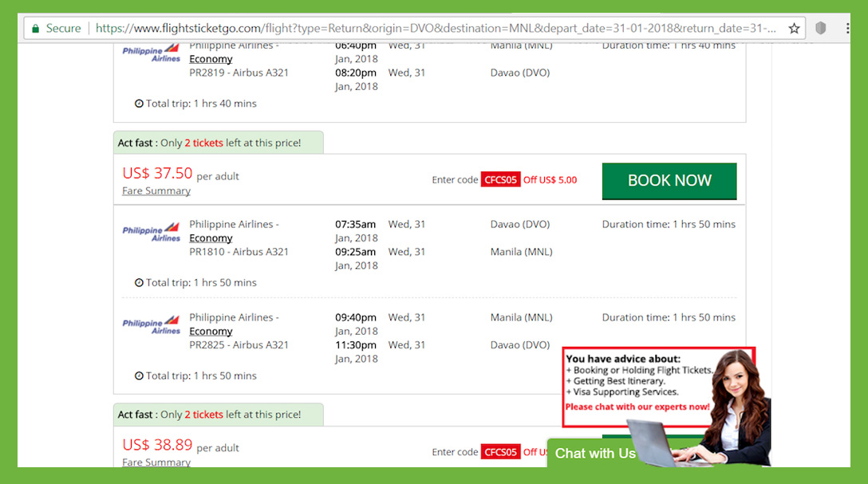Click 'Getting Best Itinerary' advice line
868x484 pixels.
pos(615,381)
